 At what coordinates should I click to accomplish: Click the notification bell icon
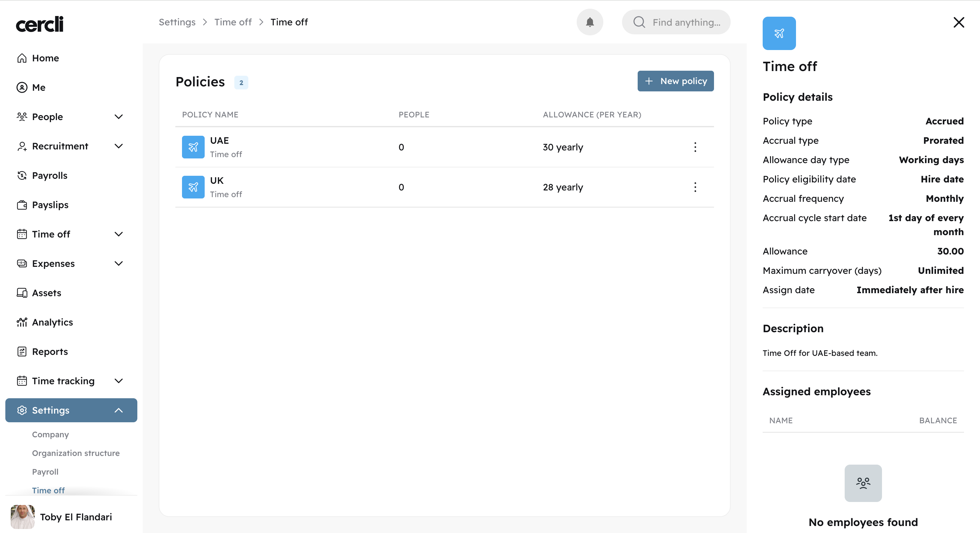pyautogui.click(x=590, y=22)
